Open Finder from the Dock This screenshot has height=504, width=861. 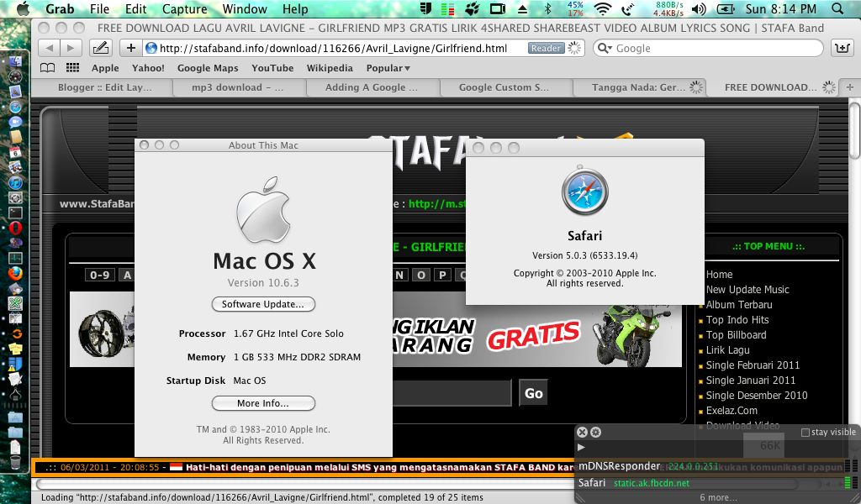click(x=15, y=61)
